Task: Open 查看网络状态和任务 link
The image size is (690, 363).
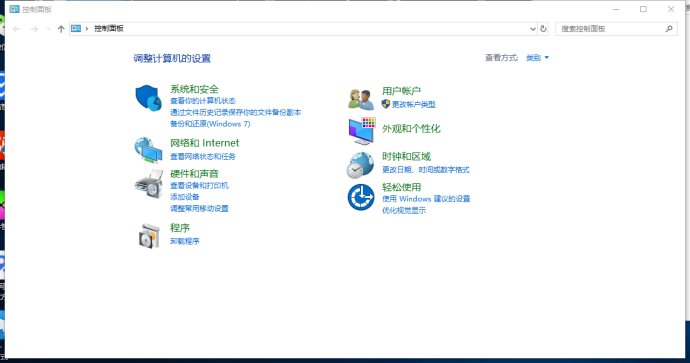Action: click(203, 156)
